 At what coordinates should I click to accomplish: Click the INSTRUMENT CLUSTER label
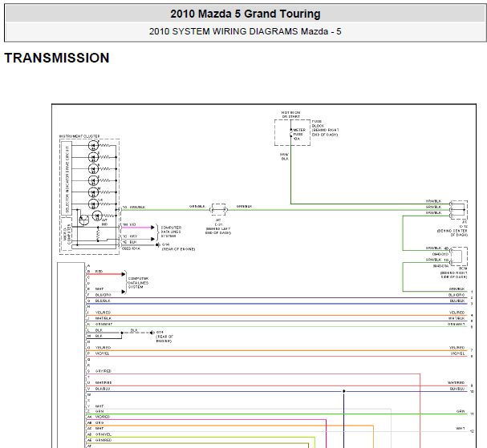(x=79, y=136)
